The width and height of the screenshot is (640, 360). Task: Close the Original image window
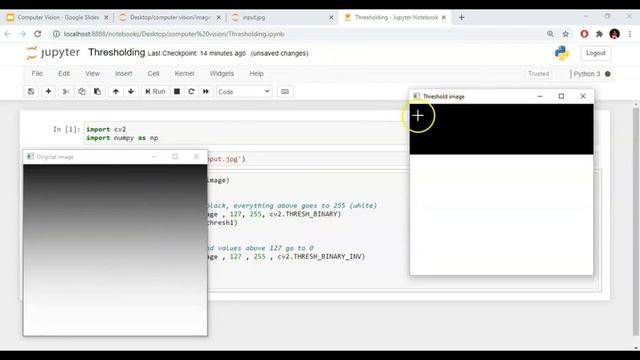click(x=196, y=157)
